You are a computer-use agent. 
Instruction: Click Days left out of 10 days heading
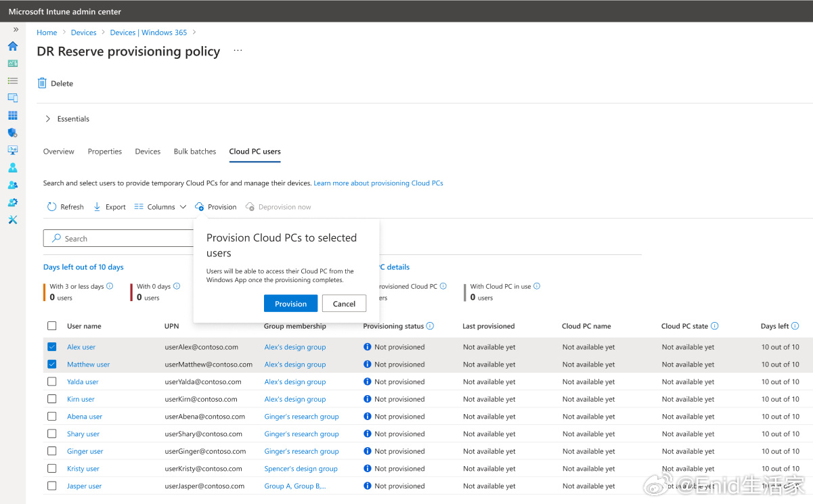coord(83,267)
